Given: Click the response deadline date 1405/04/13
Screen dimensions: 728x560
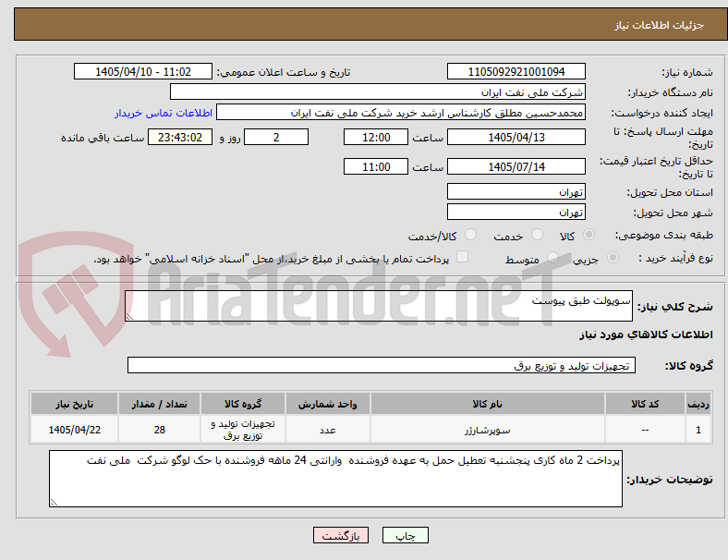Looking at the screenshot, I should point(516,137).
